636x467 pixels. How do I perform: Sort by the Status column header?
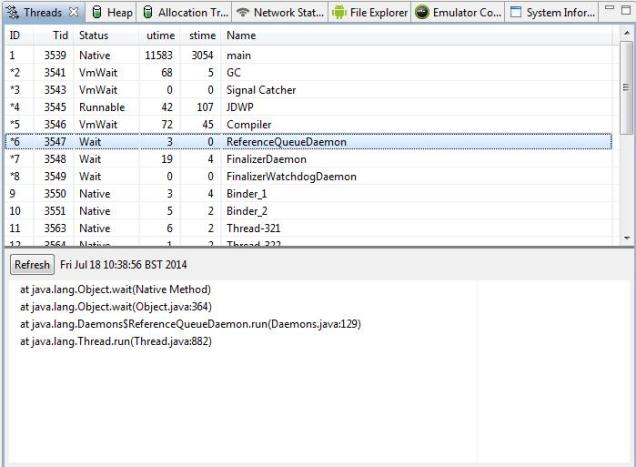tap(107, 36)
